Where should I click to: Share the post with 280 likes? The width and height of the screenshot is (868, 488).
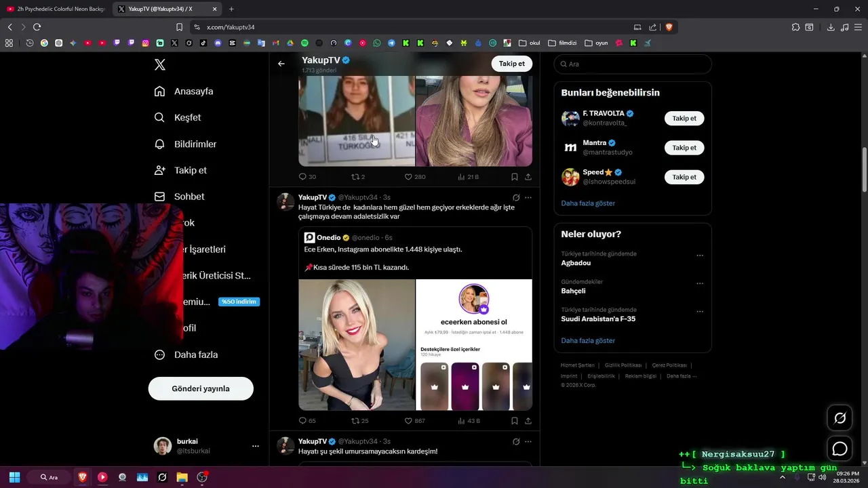tap(528, 177)
